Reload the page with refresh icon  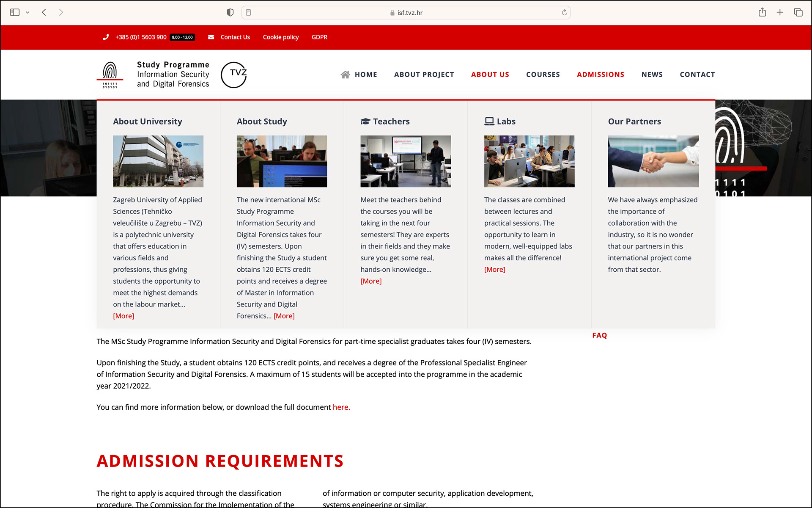[564, 13]
